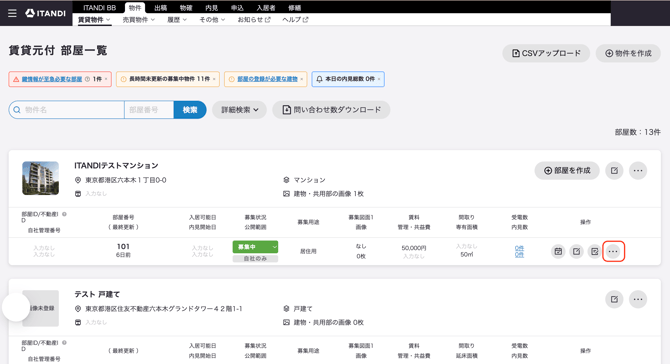Click the 居住用 usage cell
This screenshot has width=670, height=364.
click(308, 251)
